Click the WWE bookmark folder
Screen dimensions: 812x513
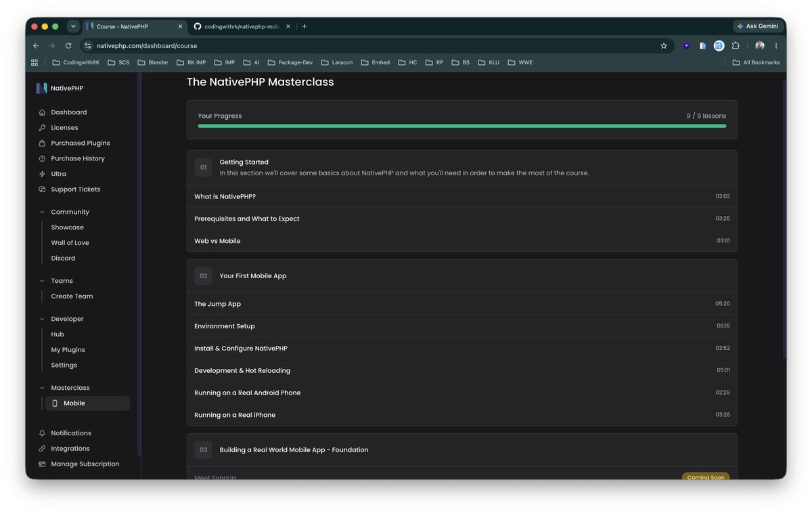pos(520,62)
